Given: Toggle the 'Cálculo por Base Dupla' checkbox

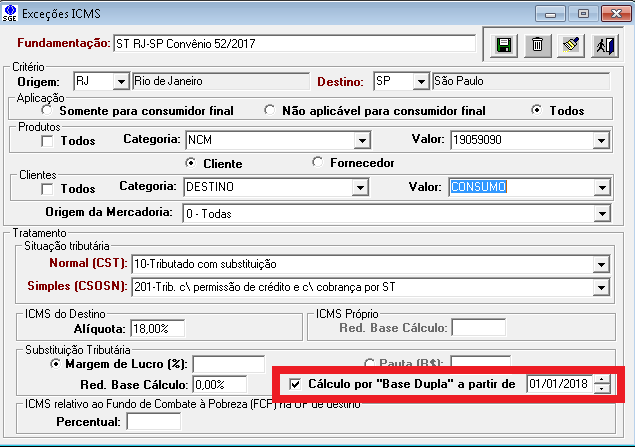Looking at the screenshot, I should point(294,384).
